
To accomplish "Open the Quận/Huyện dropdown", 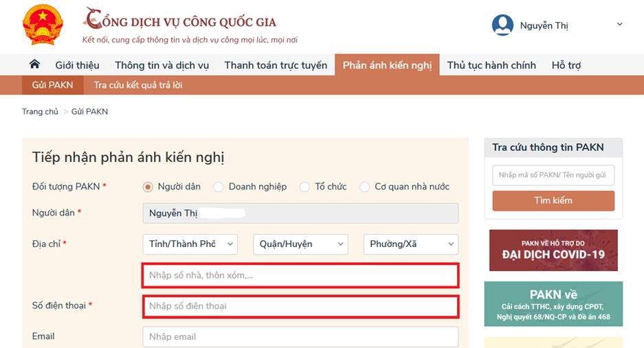I will pyautogui.click(x=300, y=244).
